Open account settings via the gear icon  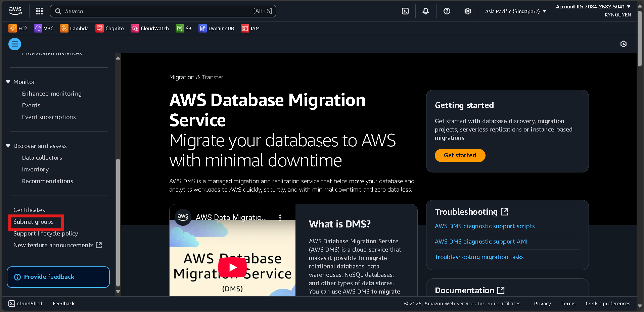point(467,11)
